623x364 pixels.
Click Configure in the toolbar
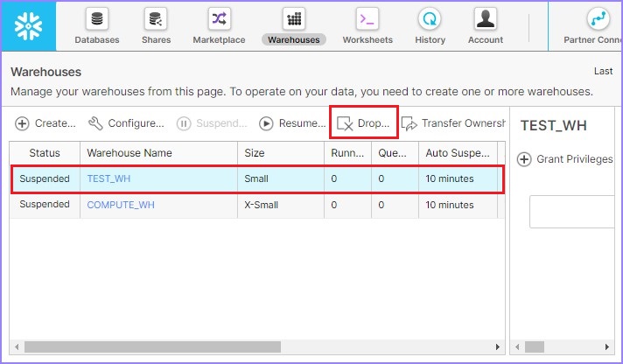point(126,123)
